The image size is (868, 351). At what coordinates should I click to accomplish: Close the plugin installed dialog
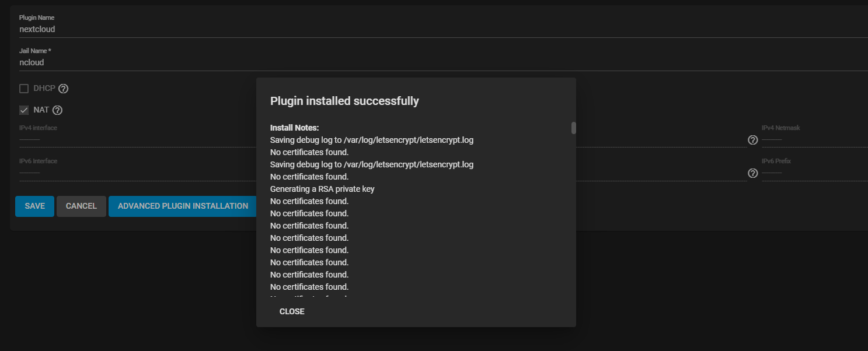pyautogui.click(x=292, y=311)
